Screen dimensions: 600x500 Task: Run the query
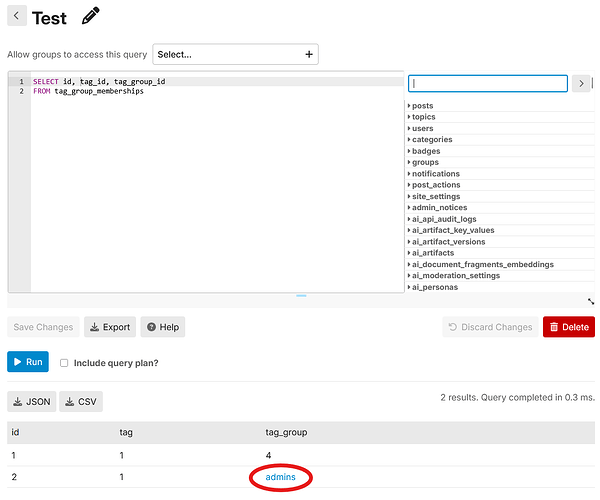pos(28,362)
